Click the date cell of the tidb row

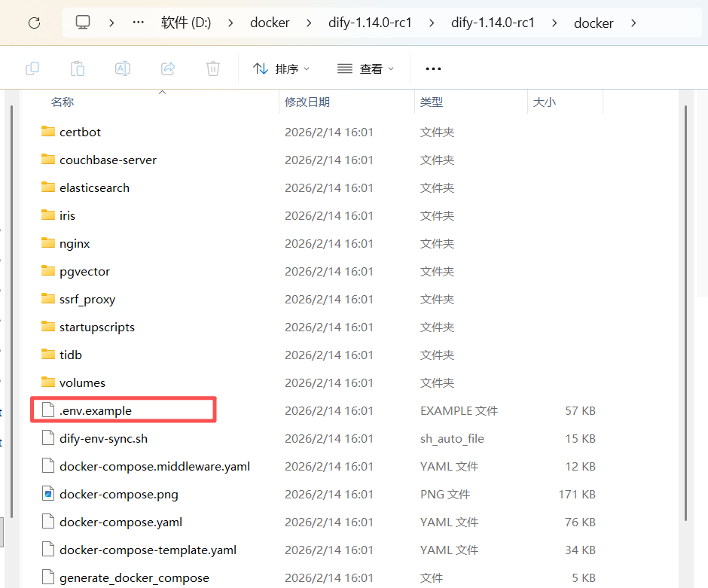coord(328,355)
